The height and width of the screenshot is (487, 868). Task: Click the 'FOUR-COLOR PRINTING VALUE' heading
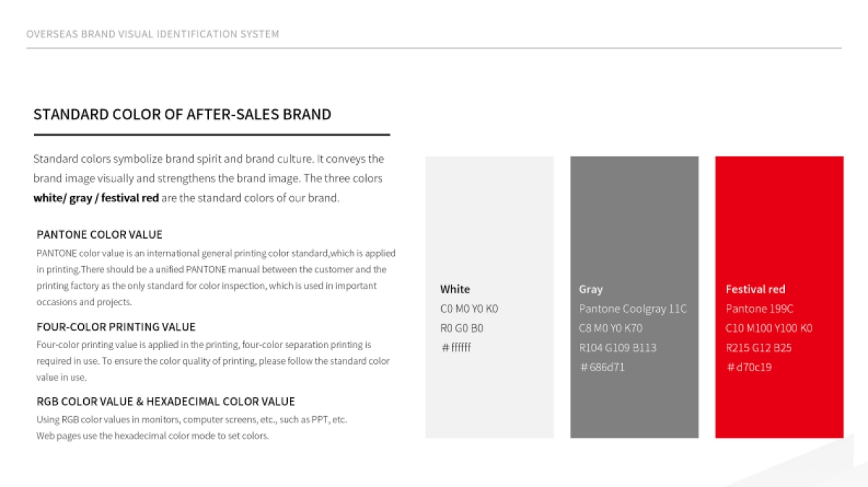coord(116,327)
